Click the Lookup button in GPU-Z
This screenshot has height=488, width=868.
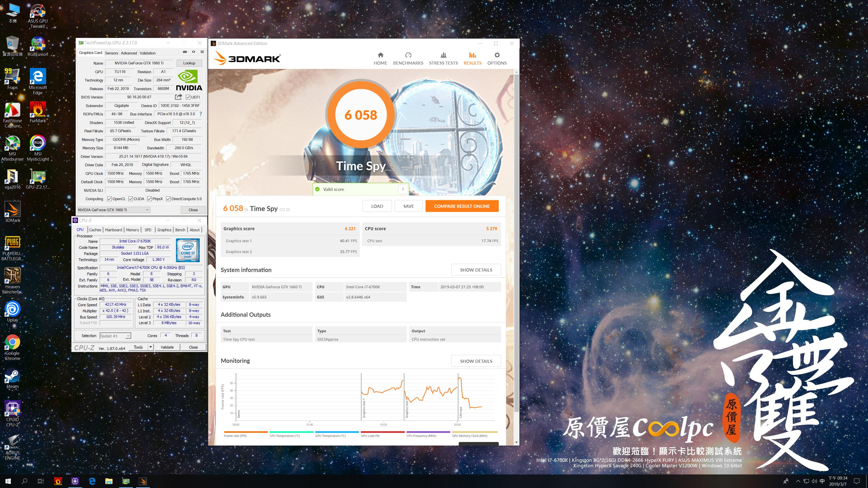click(x=189, y=63)
